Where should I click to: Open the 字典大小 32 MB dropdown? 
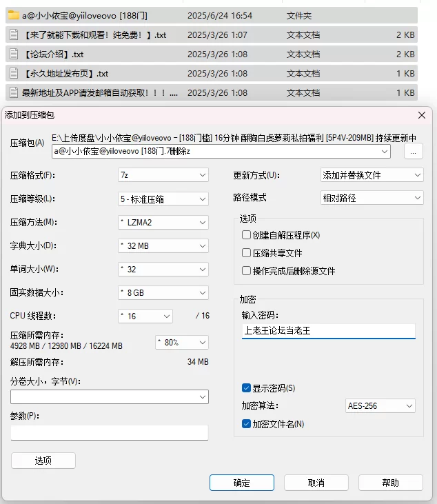coord(163,246)
